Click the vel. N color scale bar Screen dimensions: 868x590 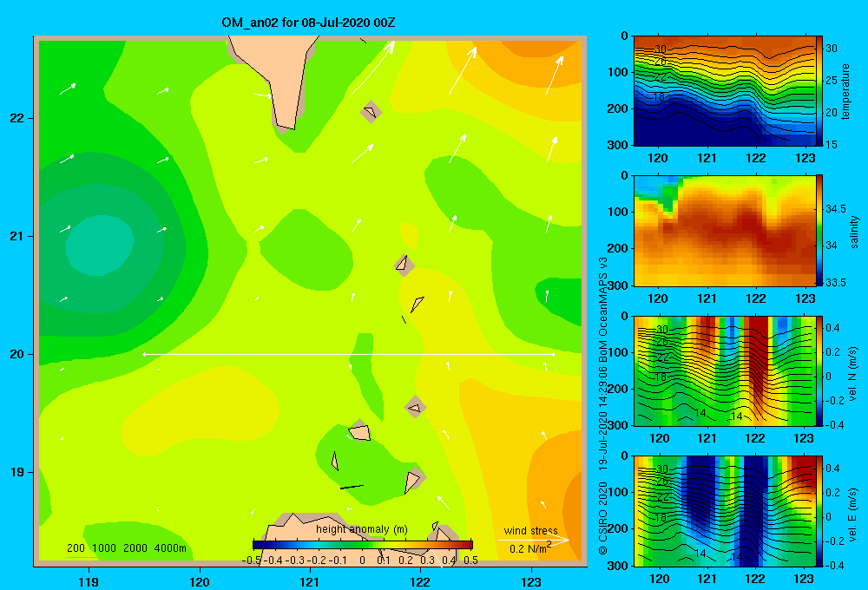(x=819, y=370)
